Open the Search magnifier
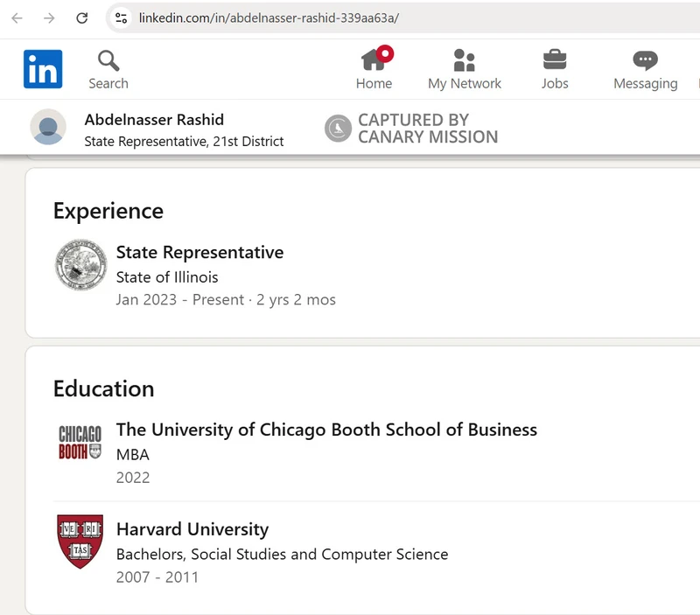Image resolution: width=700 pixels, height=615 pixels. pyautogui.click(x=108, y=70)
